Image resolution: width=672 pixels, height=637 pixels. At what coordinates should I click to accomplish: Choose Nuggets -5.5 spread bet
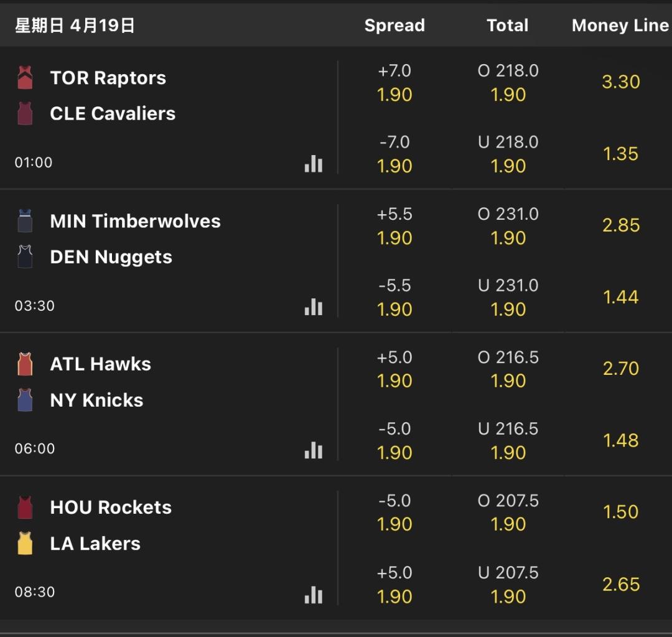point(394,298)
